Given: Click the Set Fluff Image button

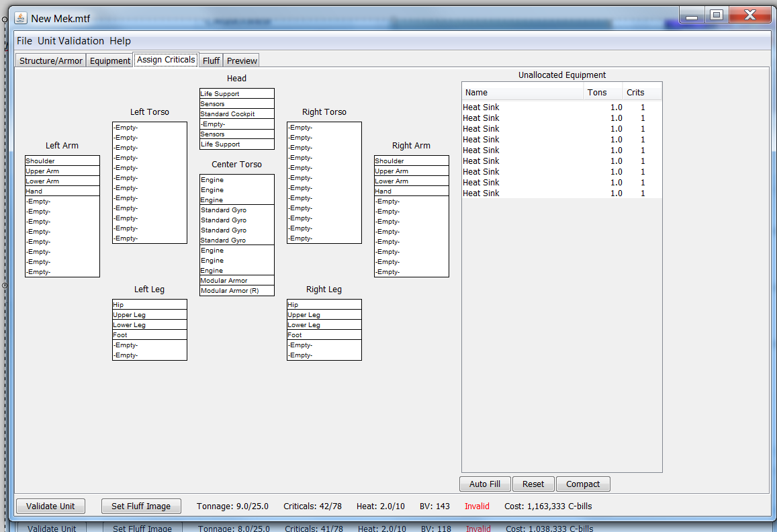Looking at the screenshot, I should click(x=141, y=506).
